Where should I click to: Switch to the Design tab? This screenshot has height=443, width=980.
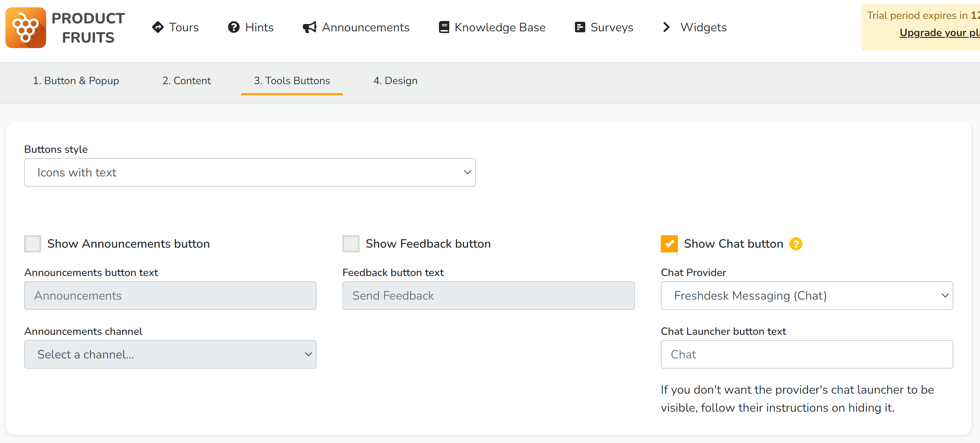click(395, 81)
